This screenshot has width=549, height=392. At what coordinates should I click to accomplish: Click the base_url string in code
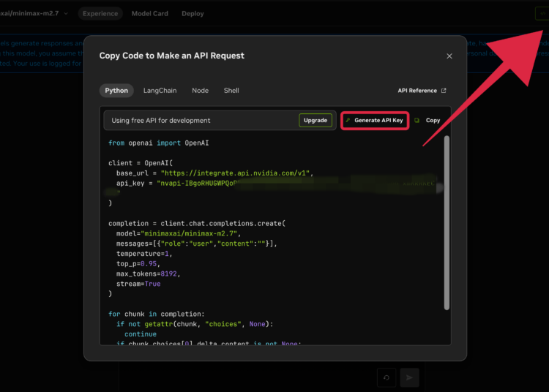pyautogui.click(x=235, y=173)
